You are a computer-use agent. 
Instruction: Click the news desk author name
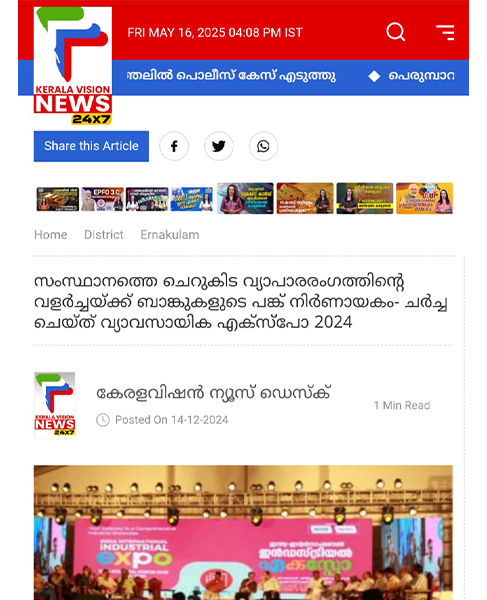point(213,393)
